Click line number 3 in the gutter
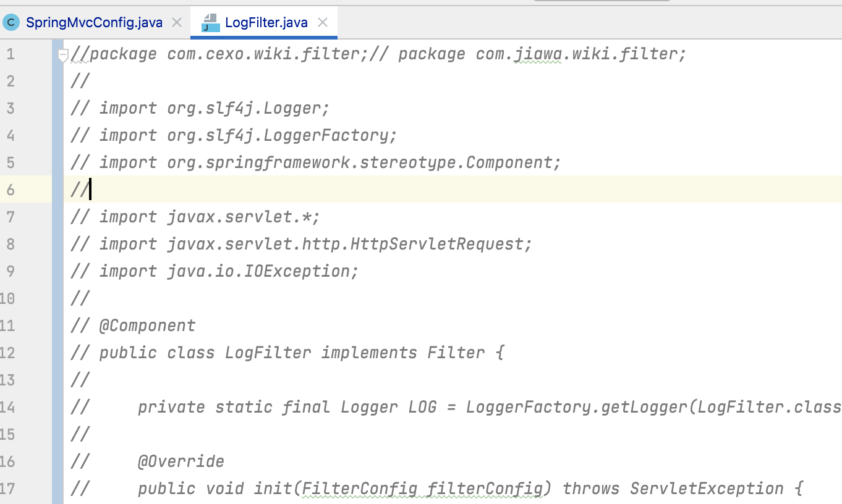Viewport: 842px width, 504px height. click(x=11, y=108)
